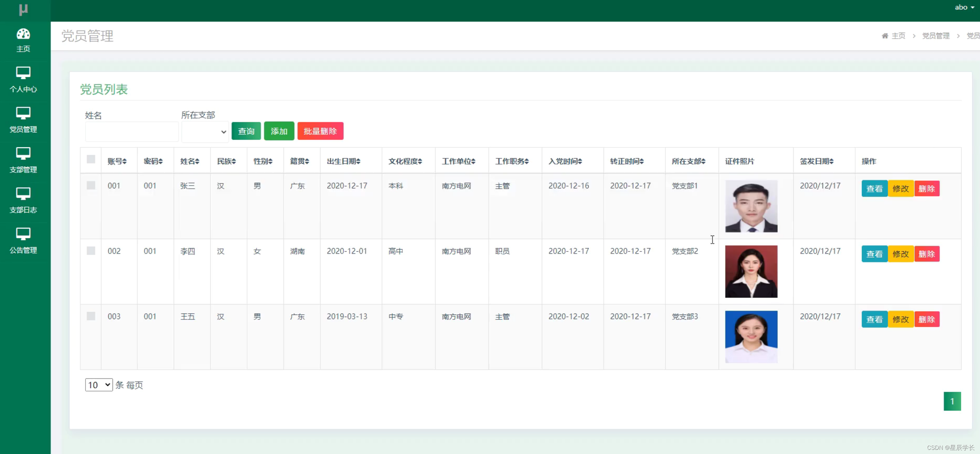Open the 所在支部 filter dropdown
Screen dimensions: 980x454
coord(205,132)
